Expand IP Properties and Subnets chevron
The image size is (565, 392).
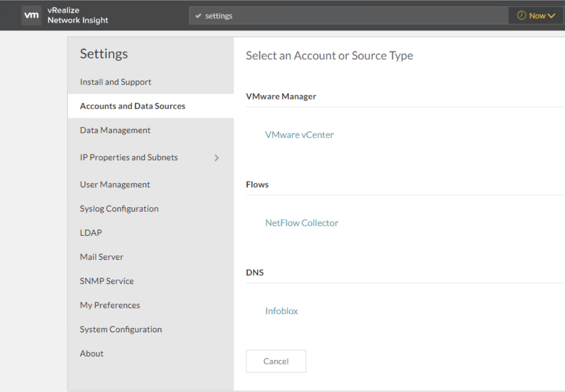point(217,158)
